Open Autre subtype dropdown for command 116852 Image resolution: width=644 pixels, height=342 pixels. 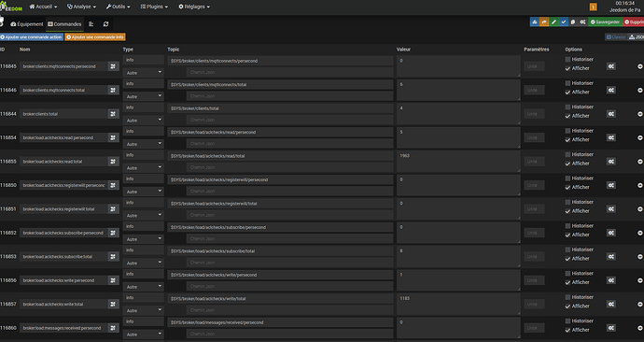click(x=144, y=239)
